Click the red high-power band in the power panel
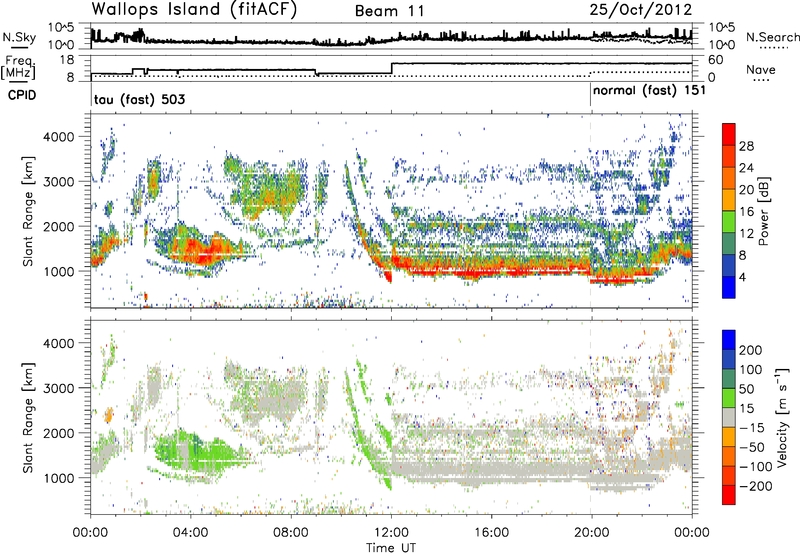This screenshot has height=554, width=800. [490, 269]
